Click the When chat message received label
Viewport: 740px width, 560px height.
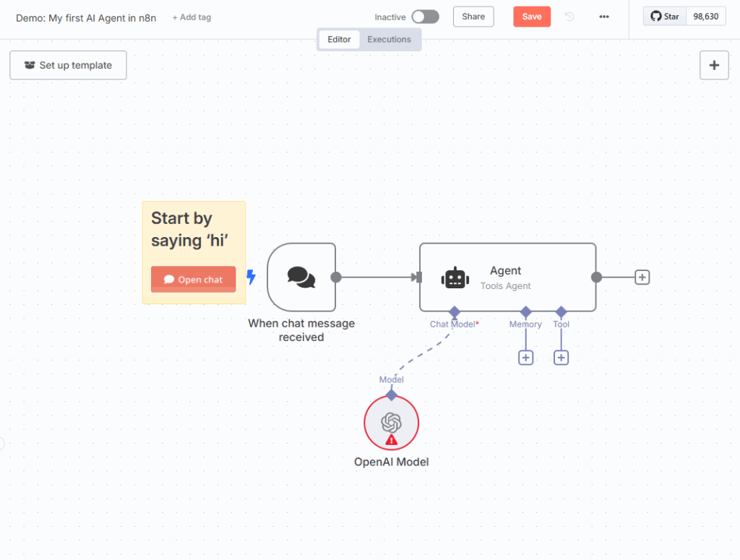301,330
